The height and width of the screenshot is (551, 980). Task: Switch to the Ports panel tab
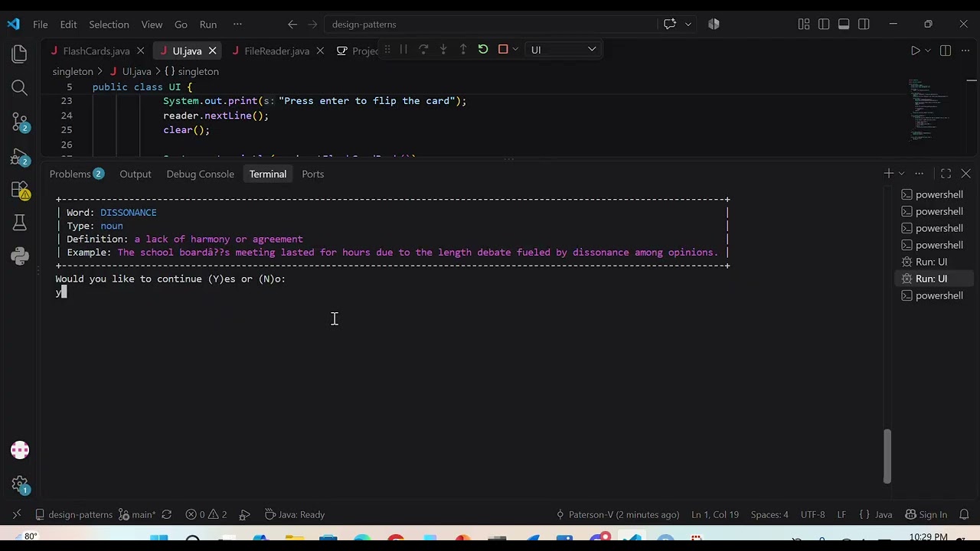(312, 174)
